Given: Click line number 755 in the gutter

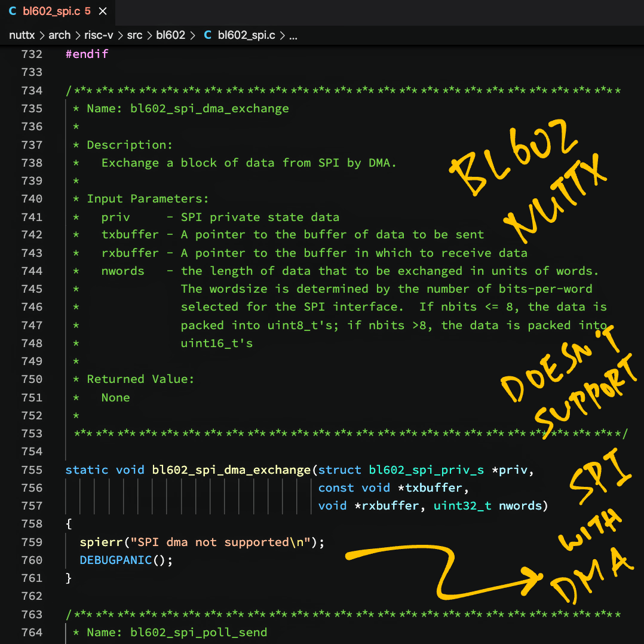Looking at the screenshot, I should pos(32,470).
